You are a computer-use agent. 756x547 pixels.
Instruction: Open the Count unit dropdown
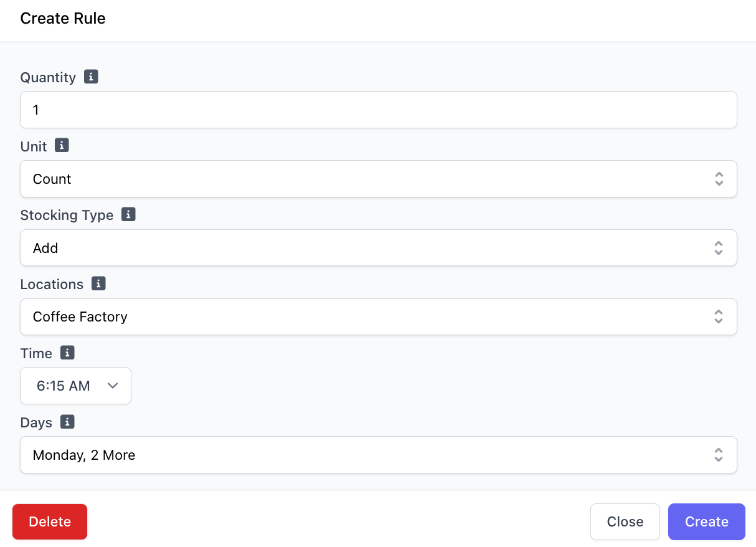pos(379,179)
